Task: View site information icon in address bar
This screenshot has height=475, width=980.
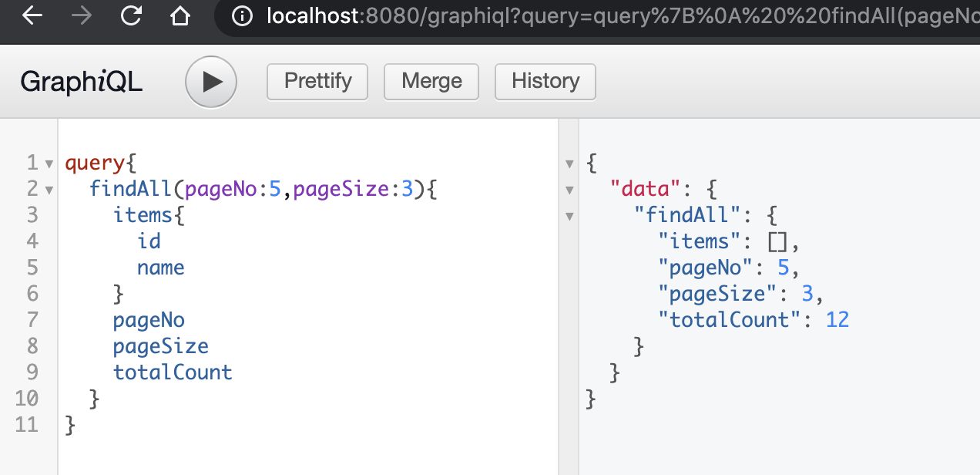Action: pyautogui.click(x=242, y=15)
